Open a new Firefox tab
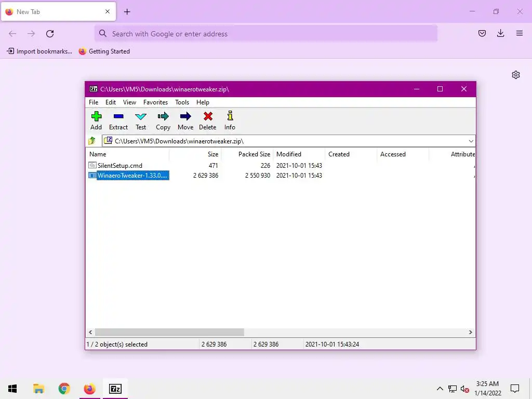Screen dimensions: 532x399 [127, 12]
